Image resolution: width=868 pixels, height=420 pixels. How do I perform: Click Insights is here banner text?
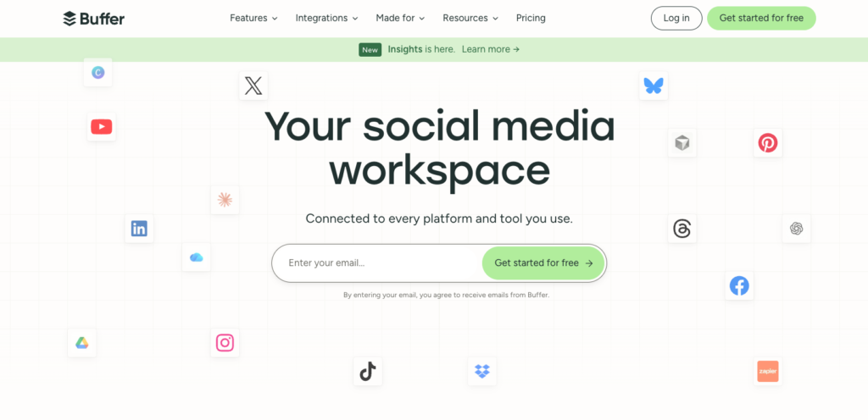pos(421,49)
